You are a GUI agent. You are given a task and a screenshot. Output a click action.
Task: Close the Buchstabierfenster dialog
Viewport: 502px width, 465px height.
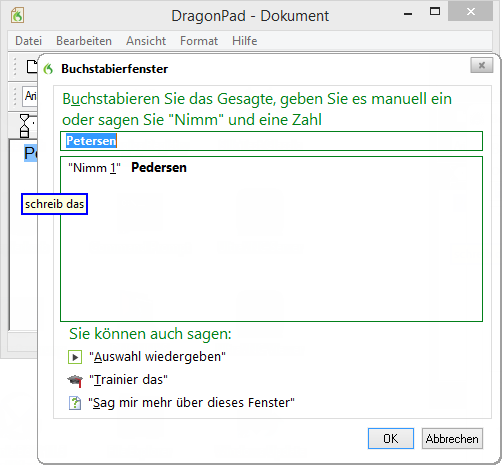click(x=481, y=65)
